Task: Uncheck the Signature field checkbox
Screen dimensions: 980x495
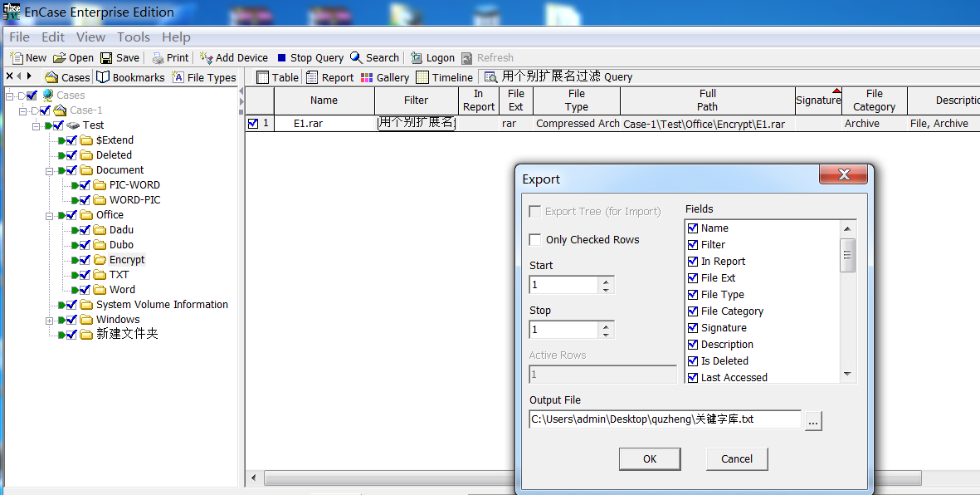Action: click(693, 328)
